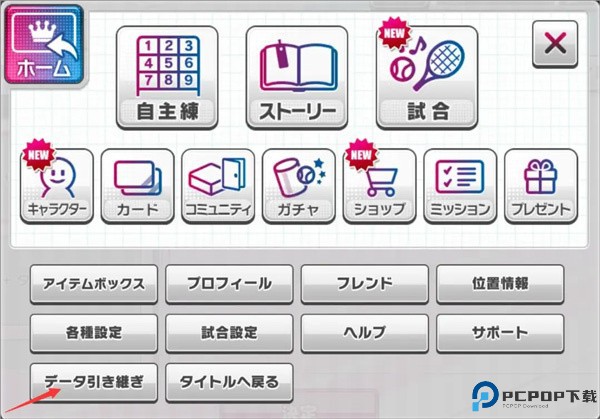Image resolution: width=600 pixels, height=419 pixels.
Task: Open the キャラクター smiley icon
Action: [x=57, y=186]
